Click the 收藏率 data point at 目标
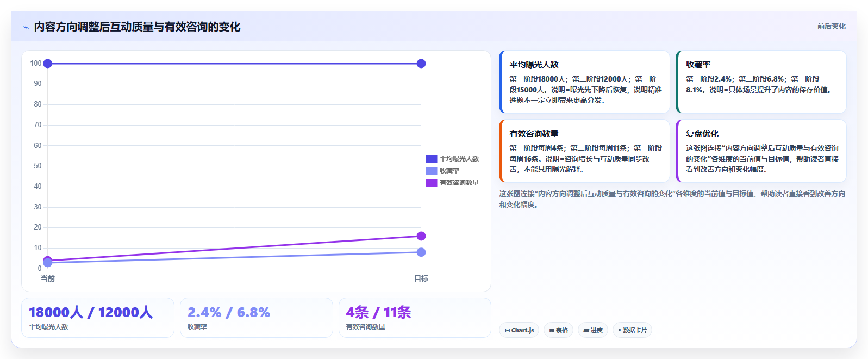The height and width of the screenshot is (359, 868). tap(421, 252)
